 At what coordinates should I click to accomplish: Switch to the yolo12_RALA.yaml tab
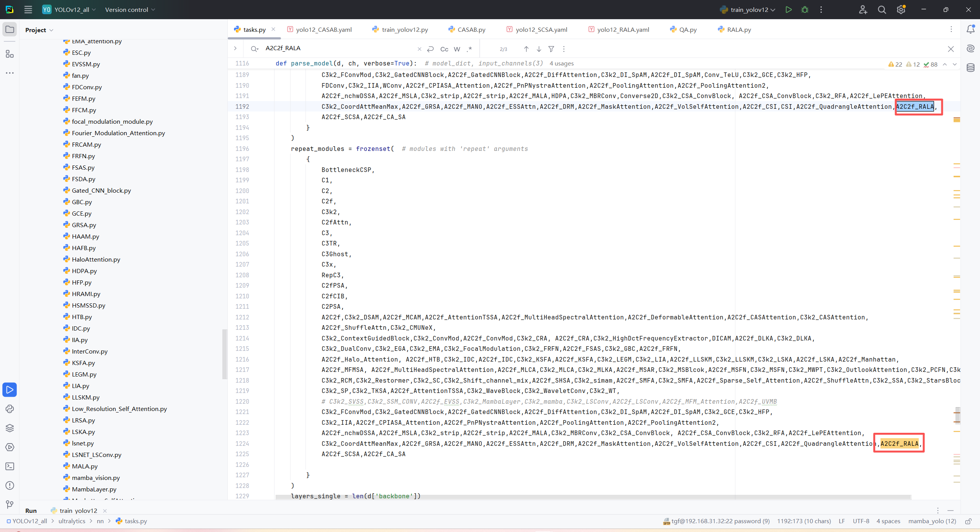623,29
